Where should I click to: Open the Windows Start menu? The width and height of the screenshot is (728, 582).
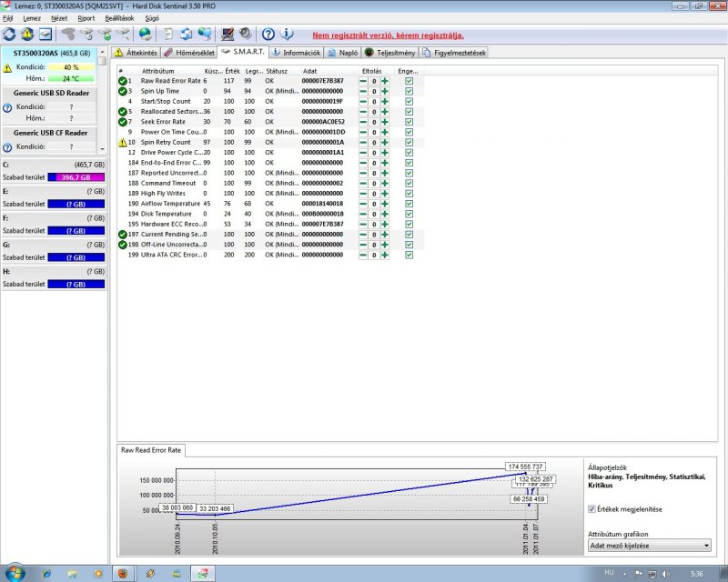click(x=15, y=573)
